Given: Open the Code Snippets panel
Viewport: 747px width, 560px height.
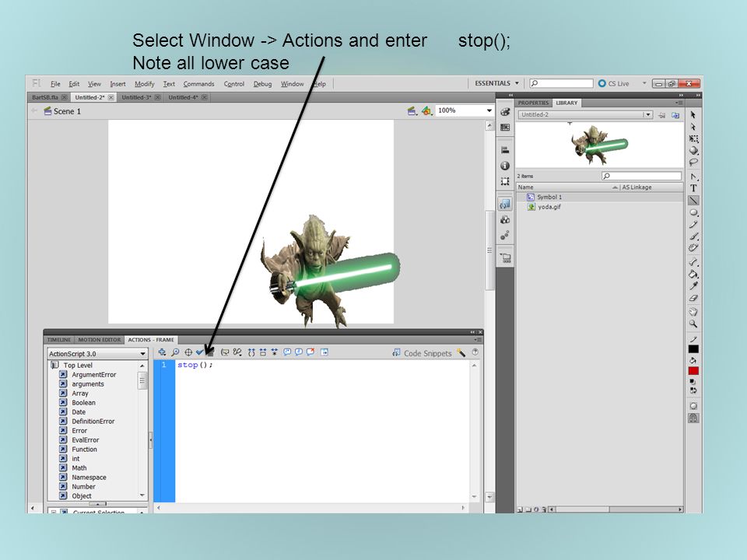Looking at the screenshot, I should (x=422, y=353).
